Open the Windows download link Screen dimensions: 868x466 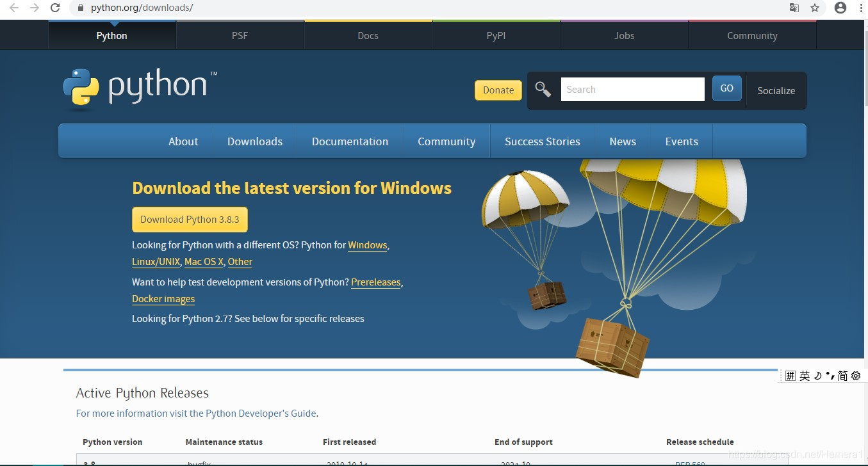tap(368, 245)
